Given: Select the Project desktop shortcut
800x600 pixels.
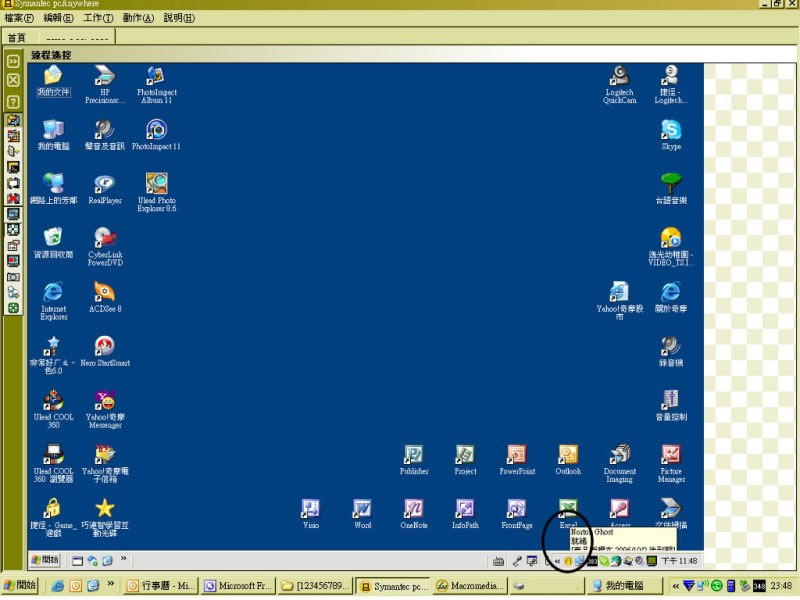Looking at the screenshot, I should click(465, 460).
